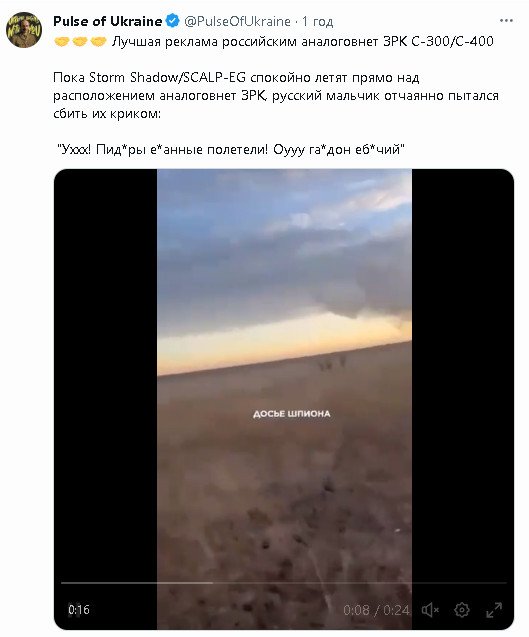Click the 0:16 remaining time label
Screen dimensions: 529x637
pyautogui.click(x=79, y=610)
